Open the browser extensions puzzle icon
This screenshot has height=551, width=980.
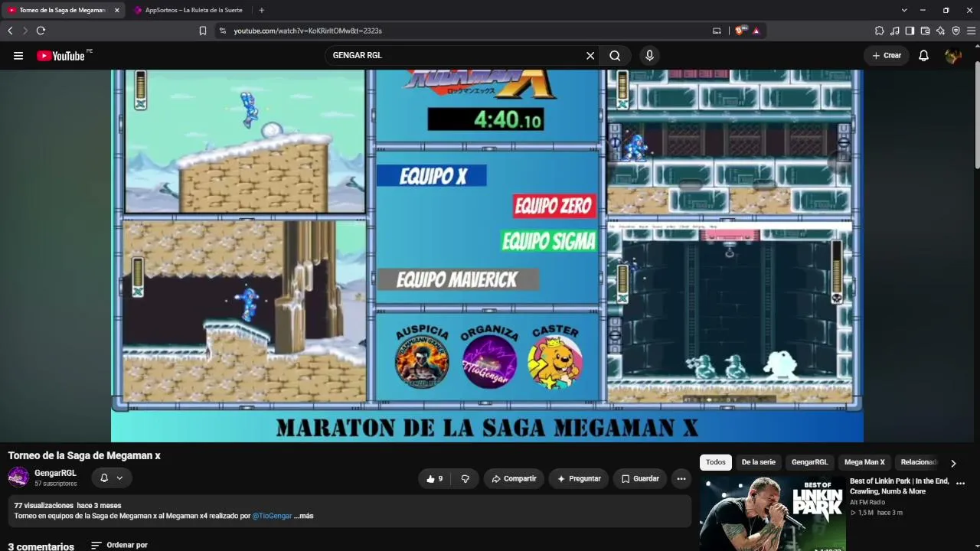click(879, 31)
